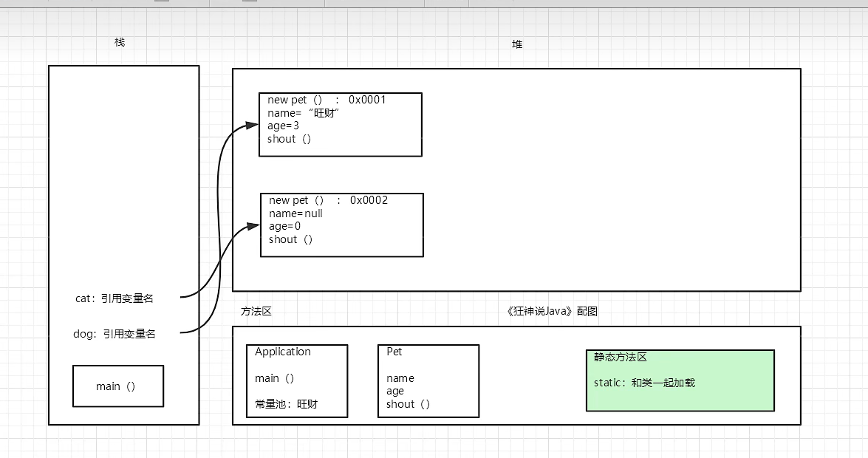Click the text 'new pet () : 0x0002'
868x458 pixels.
pyautogui.click(x=328, y=200)
